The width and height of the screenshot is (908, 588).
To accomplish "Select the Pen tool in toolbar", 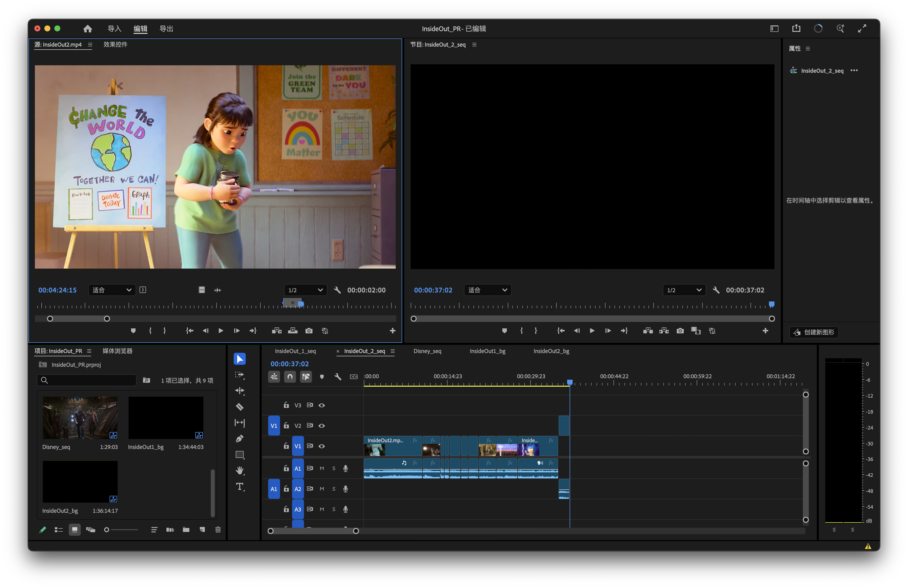I will [240, 439].
